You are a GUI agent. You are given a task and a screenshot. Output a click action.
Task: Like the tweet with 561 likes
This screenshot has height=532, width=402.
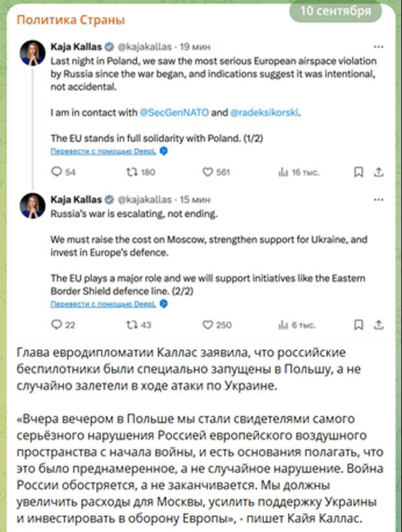point(208,172)
